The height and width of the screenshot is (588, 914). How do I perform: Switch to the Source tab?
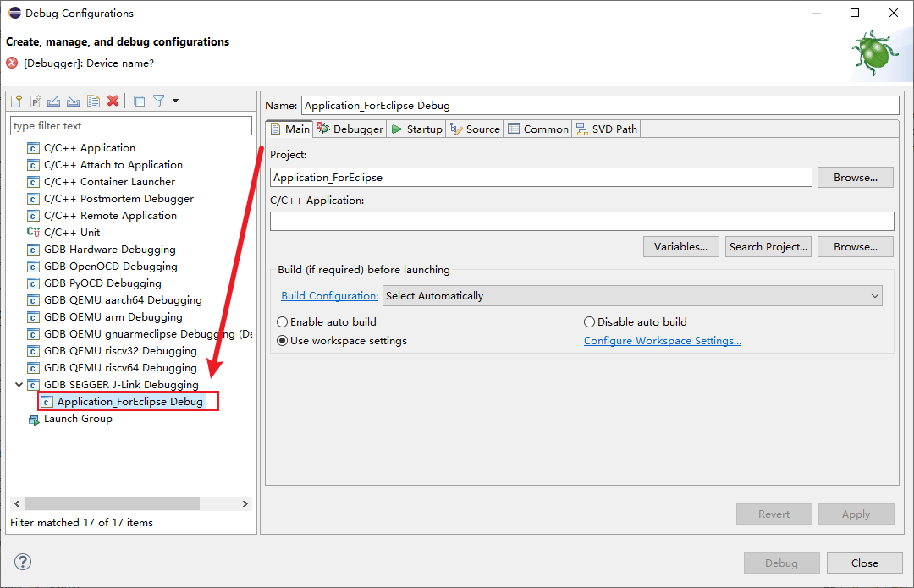pos(475,129)
